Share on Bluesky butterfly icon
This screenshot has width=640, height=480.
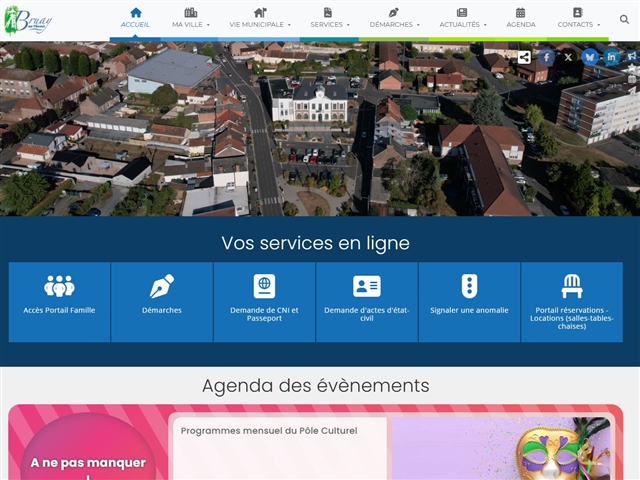point(589,57)
